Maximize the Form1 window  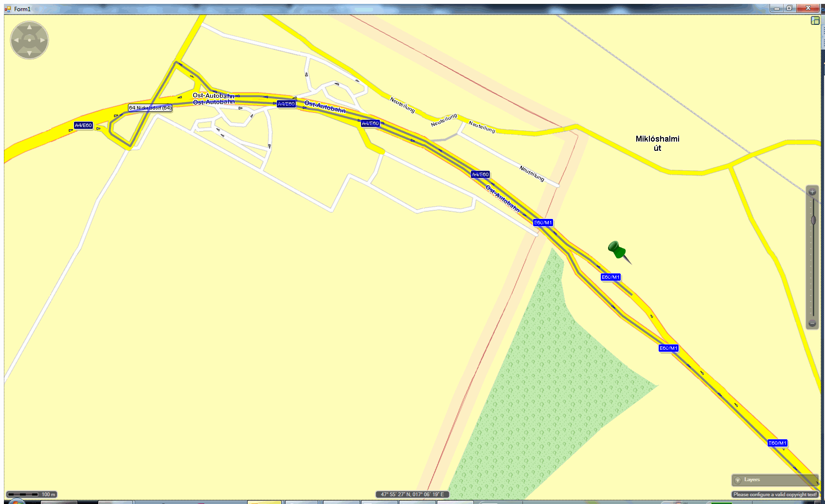789,8
